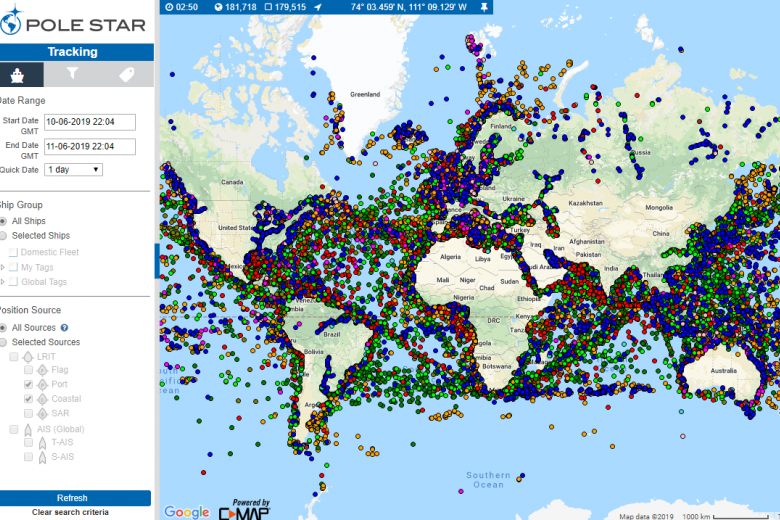Click the pin icon in top bar

[485, 7]
